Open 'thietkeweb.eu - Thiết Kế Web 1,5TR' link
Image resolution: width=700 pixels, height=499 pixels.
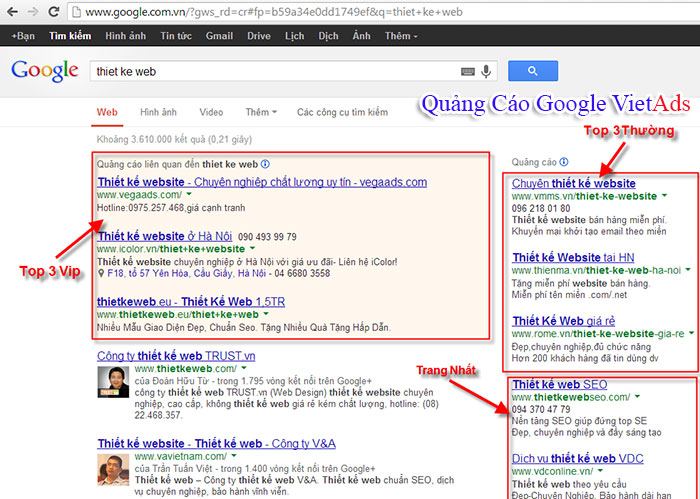tap(191, 302)
